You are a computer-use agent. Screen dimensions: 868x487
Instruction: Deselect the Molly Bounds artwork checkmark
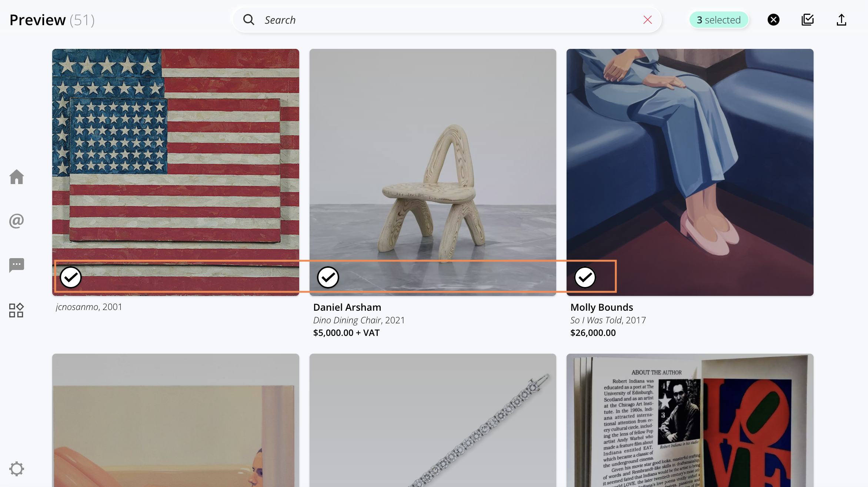click(585, 277)
